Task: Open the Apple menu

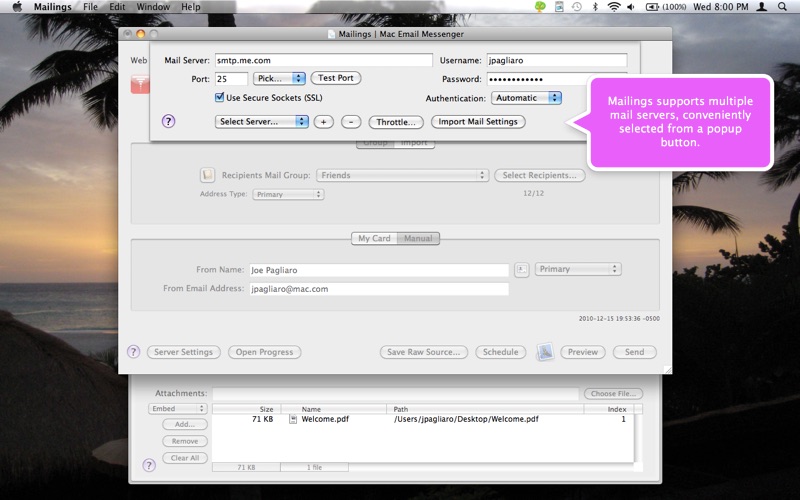Action: [x=17, y=7]
